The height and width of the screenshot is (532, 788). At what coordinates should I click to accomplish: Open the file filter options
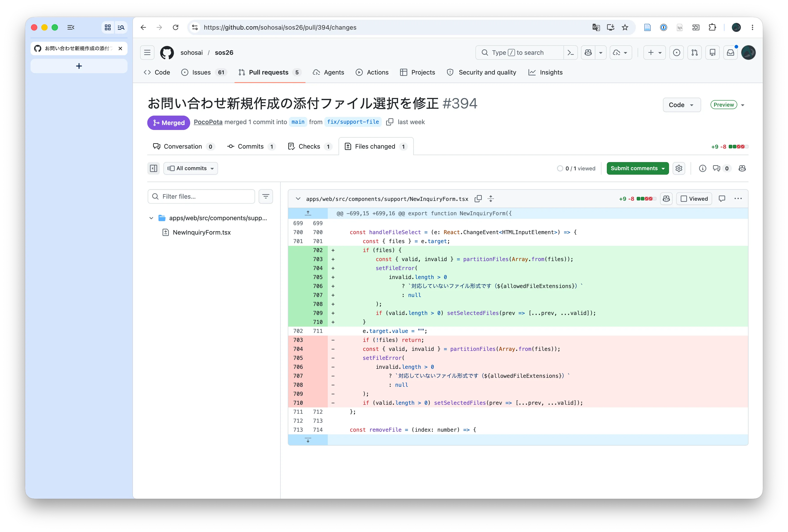coord(266,196)
